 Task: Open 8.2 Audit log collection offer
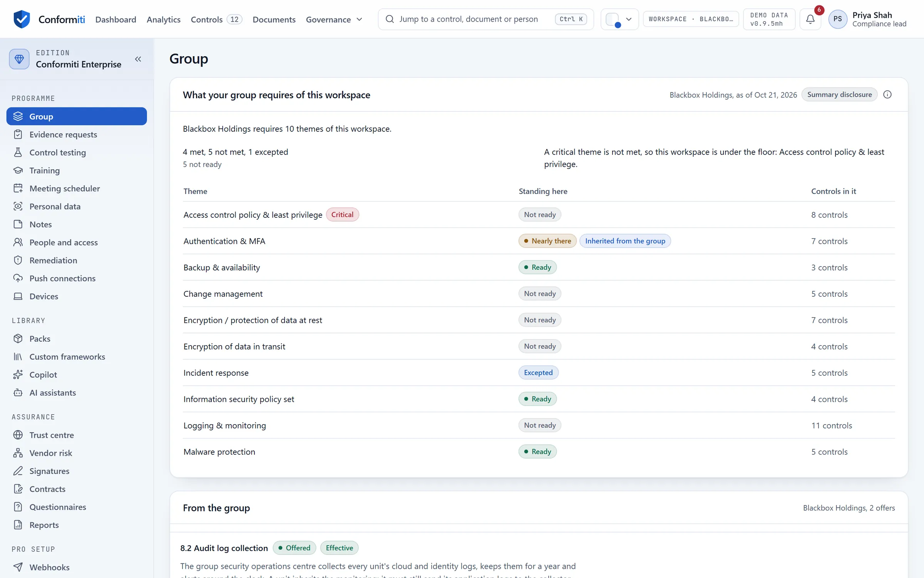coord(224,548)
